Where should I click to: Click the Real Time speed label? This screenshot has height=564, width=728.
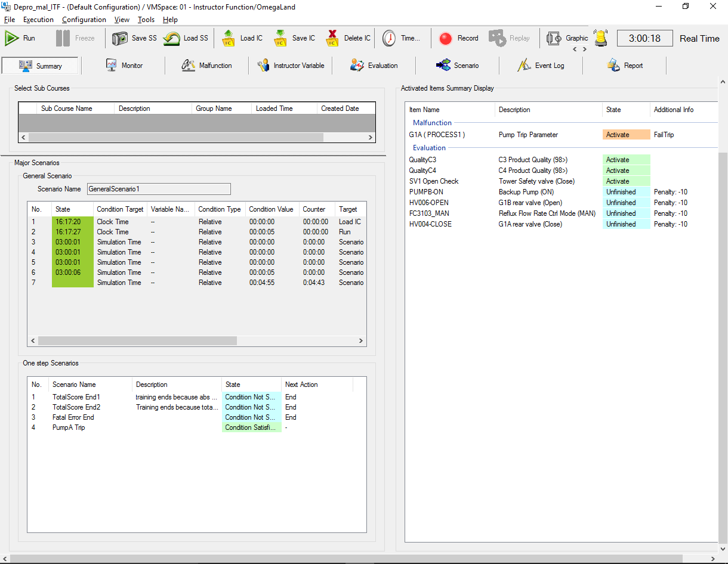pyautogui.click(x=699, y=38)
